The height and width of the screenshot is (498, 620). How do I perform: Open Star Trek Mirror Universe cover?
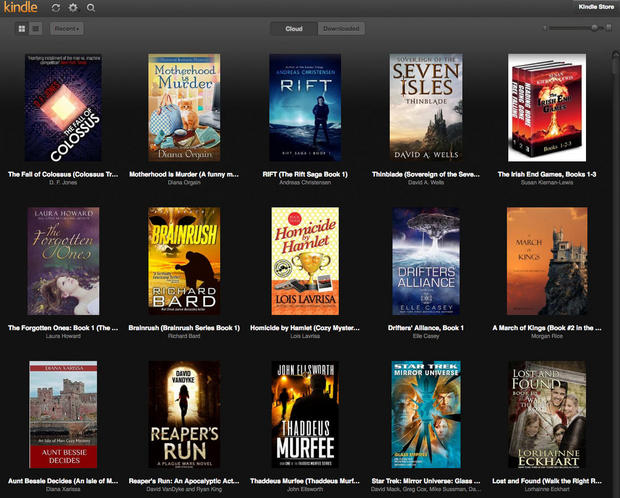[426, 415]
